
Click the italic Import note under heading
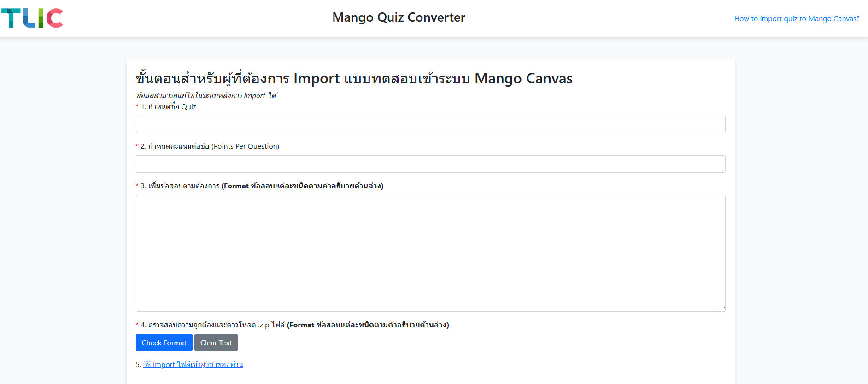click(x=206, y=96)
